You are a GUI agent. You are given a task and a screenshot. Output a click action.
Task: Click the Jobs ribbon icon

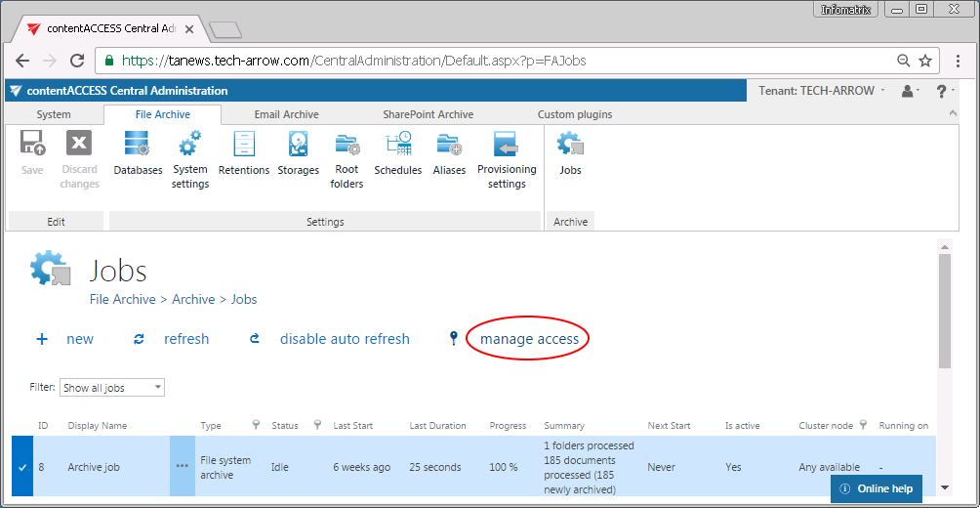pyautogui.click(x=570, y=154)
